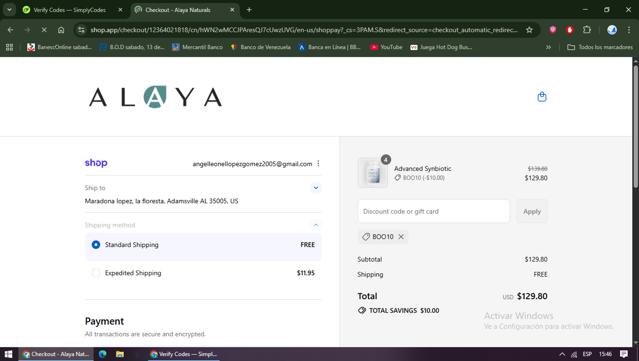Click the browser forward arrow
The image size is (639, 361).
[27, 30]
